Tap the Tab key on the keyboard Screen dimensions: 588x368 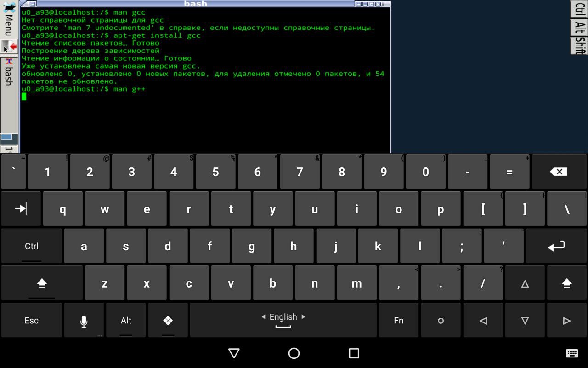[21, 209]
